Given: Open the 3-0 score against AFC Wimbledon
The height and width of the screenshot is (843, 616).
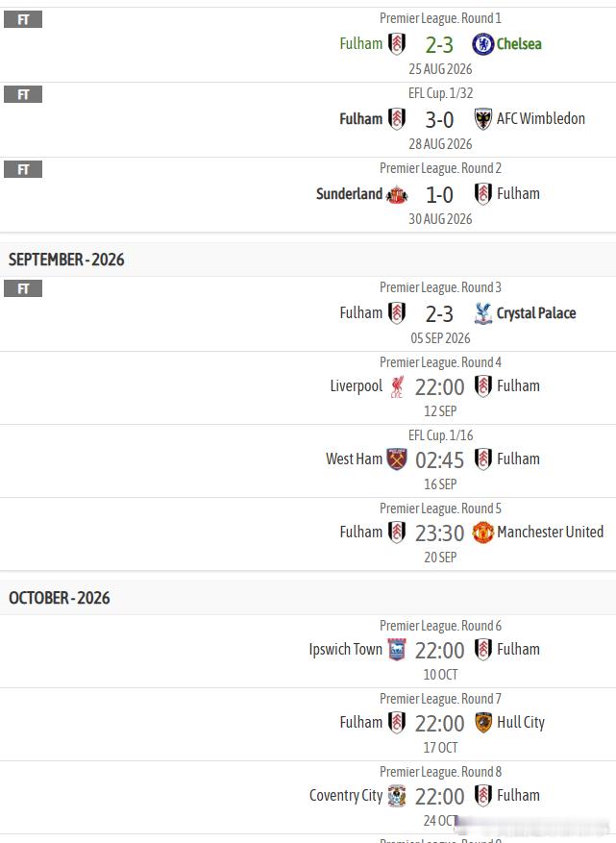Looking at the screenshot, I should [439, 120].
